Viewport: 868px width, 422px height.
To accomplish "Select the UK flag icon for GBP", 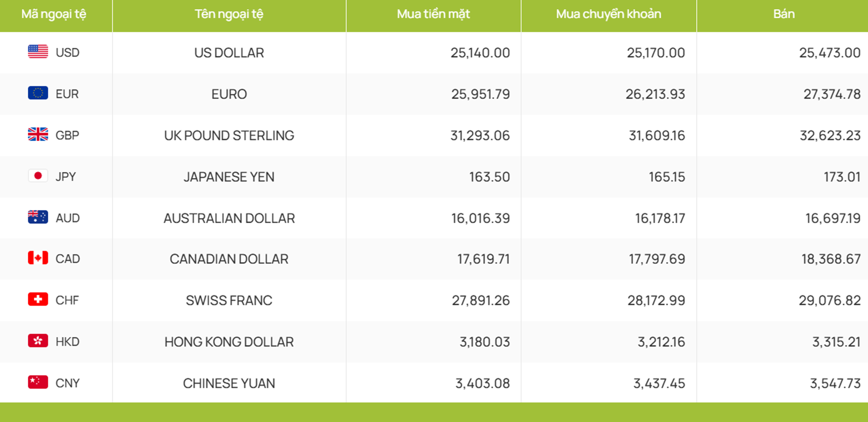I will (38, 134).
